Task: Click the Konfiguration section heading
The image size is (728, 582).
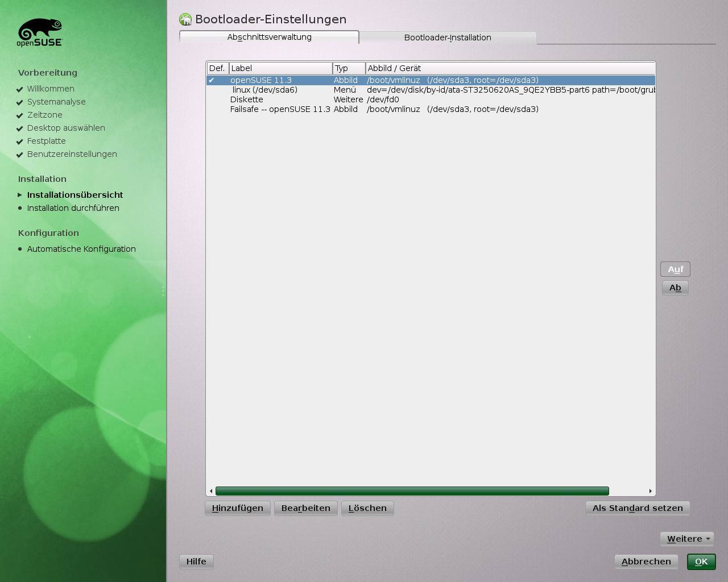Action: pos(48,233)
